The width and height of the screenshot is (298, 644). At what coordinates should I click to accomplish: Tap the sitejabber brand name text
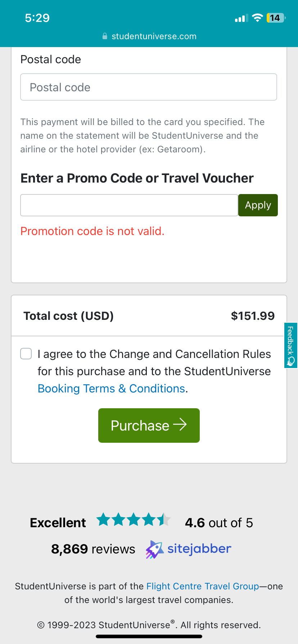(x=199, y=549)
